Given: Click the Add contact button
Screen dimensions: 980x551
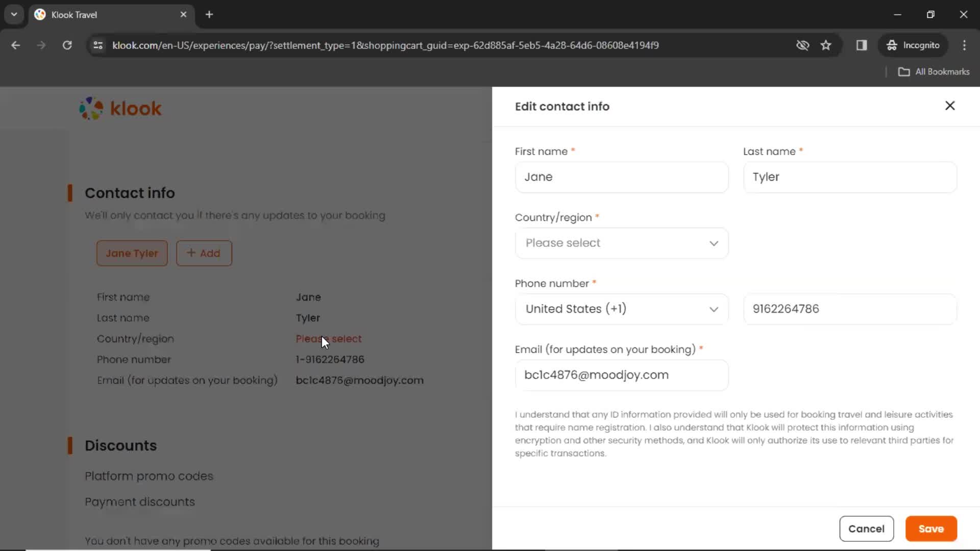Looking at the screenshot, I should pos(204,253).
